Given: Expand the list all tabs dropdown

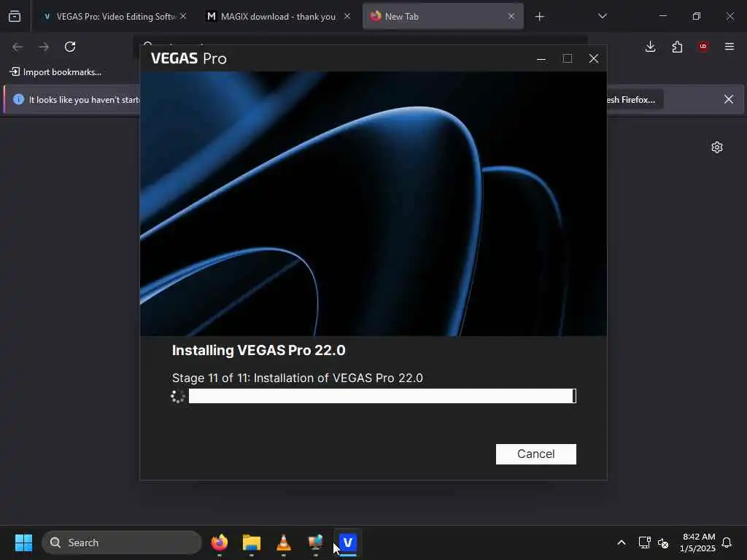Looking at the screenshot, I should 602,17.
